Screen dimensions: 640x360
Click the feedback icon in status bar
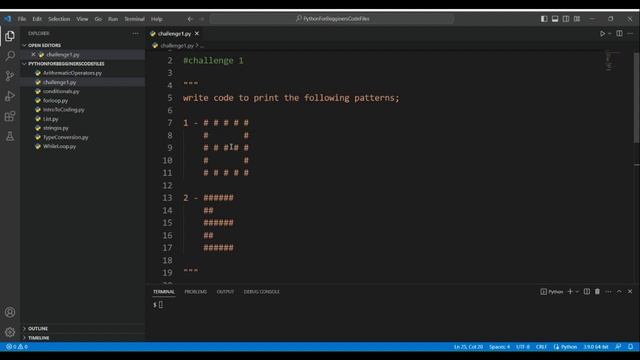(x=618, y=347)
